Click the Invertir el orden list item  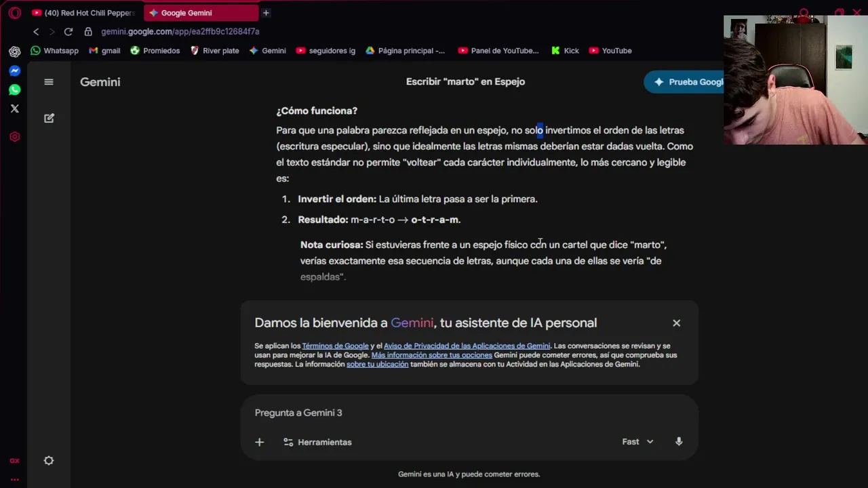click(x=418, y=199)
